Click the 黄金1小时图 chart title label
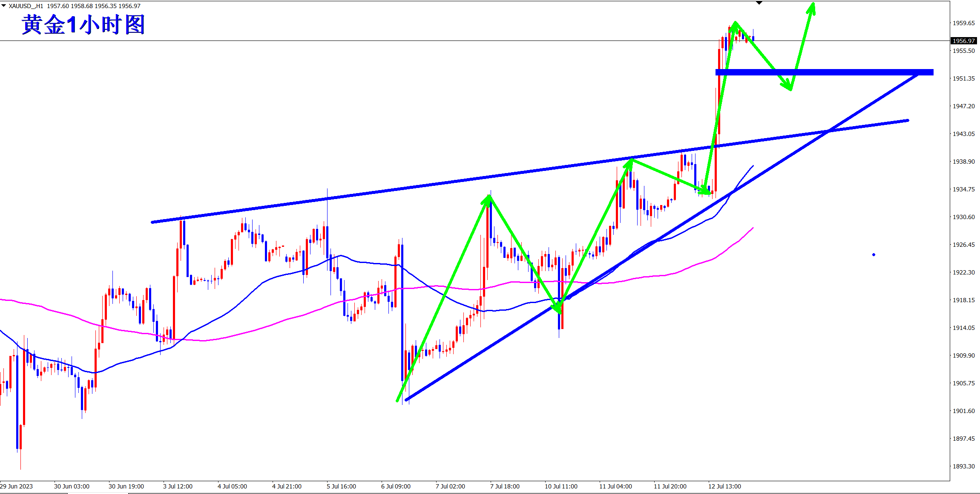The width and height of the screenshot is (980, 494). point(83,25)
